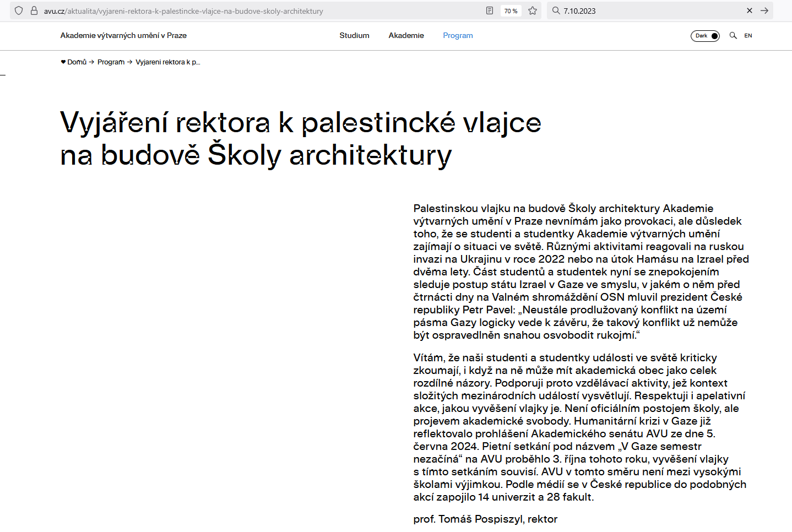Click the Domů breadcrumb link
The width and height of the screenshot is (792, 532).
pyautogui.click(x=77, y=62)
